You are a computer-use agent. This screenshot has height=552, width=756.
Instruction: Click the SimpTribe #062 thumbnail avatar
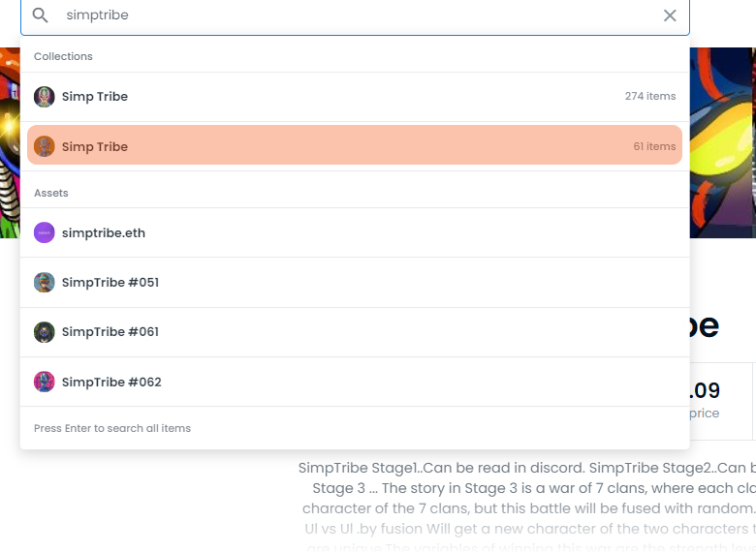(x=44, y=382)
